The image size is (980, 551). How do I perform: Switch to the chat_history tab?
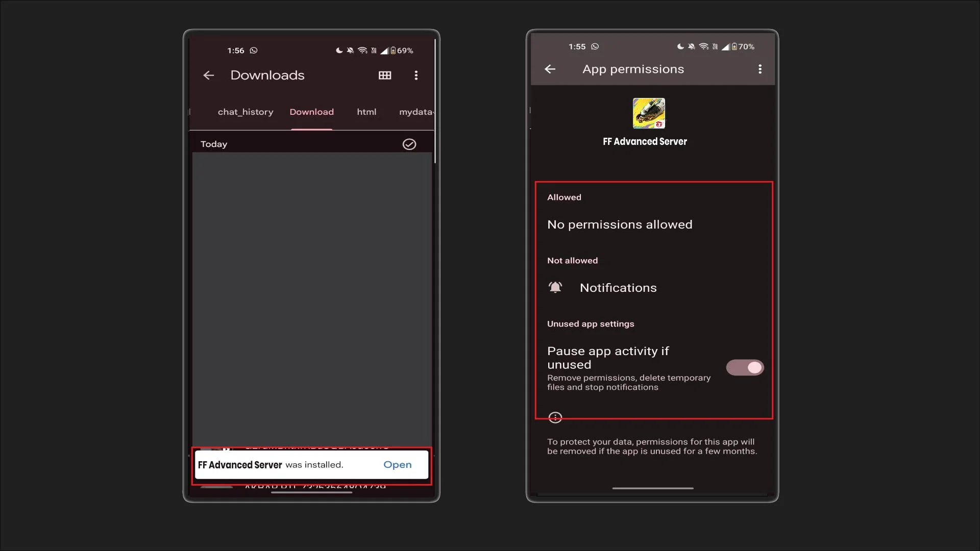pyautogui.click(x=246, y=112)
